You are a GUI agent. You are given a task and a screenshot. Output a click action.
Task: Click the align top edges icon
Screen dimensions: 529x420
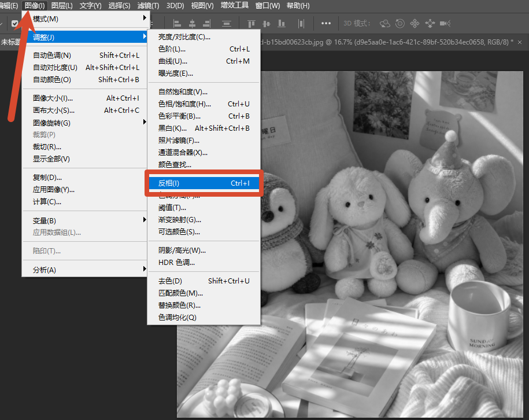(x=251, y=23)
